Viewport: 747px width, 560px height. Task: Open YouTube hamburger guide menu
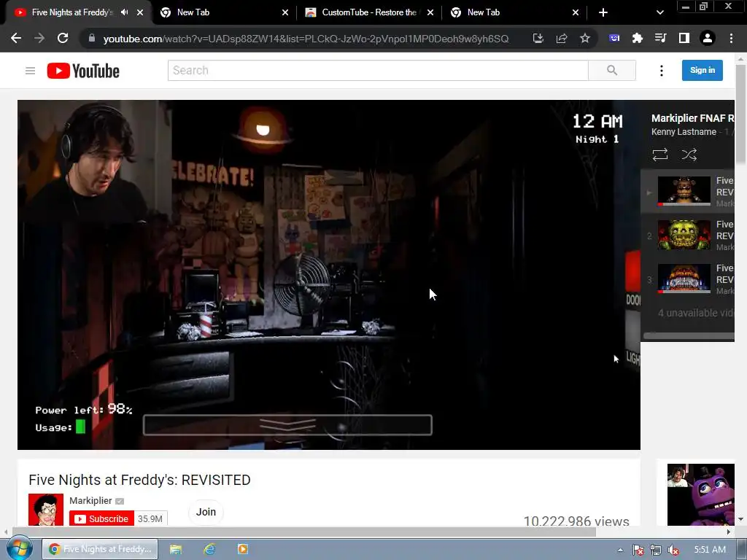pos(30,71)
